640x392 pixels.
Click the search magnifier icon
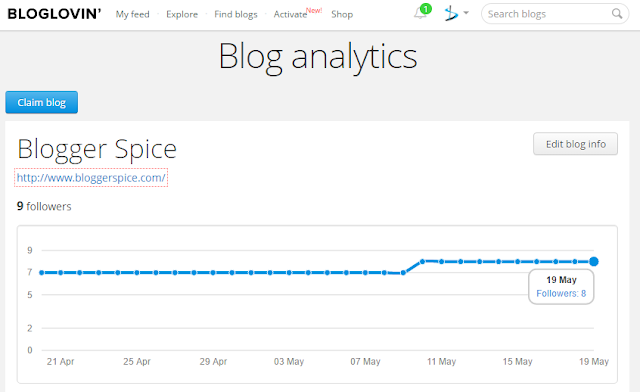point(617,14)
